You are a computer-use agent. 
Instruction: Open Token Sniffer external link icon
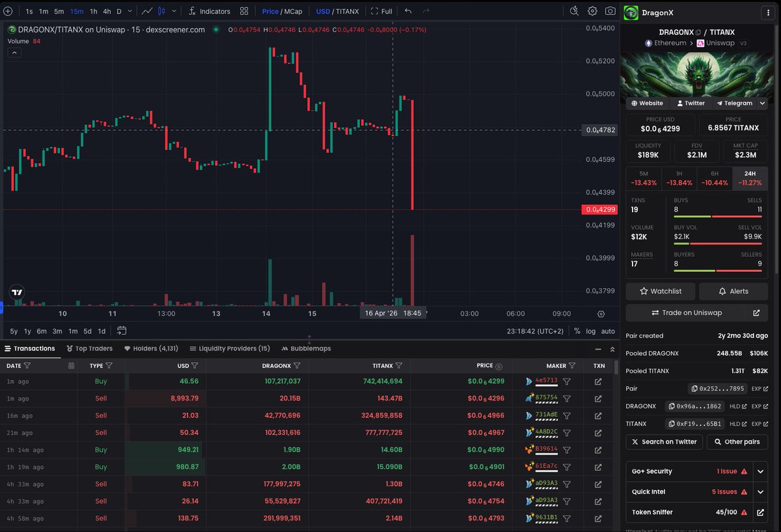760,512
